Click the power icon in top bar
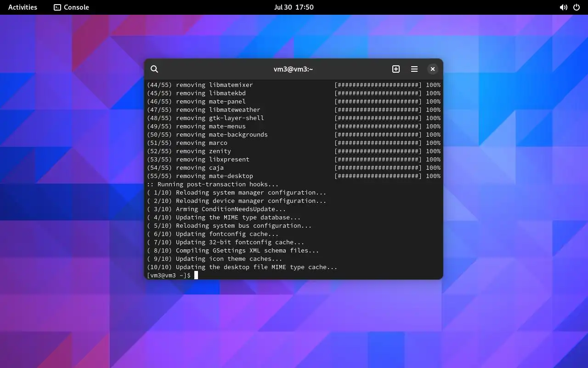The width and height of the screenshot is (588, 368). pyautogui.click(x=577, y=7)
